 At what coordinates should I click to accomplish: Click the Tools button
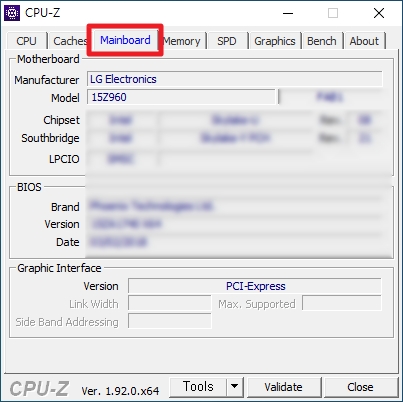[198, 387]
